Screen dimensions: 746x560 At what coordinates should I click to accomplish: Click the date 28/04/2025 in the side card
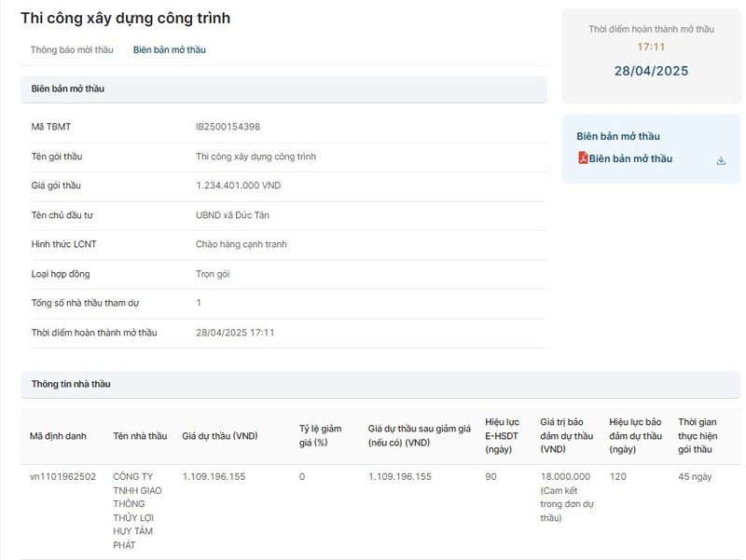(651, 71)
